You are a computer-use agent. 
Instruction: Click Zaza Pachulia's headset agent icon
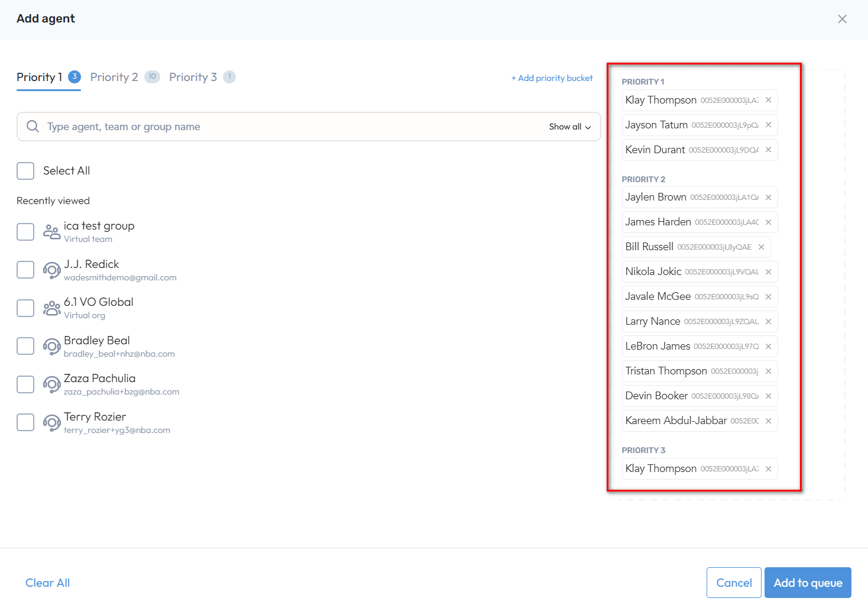point(51,384)
